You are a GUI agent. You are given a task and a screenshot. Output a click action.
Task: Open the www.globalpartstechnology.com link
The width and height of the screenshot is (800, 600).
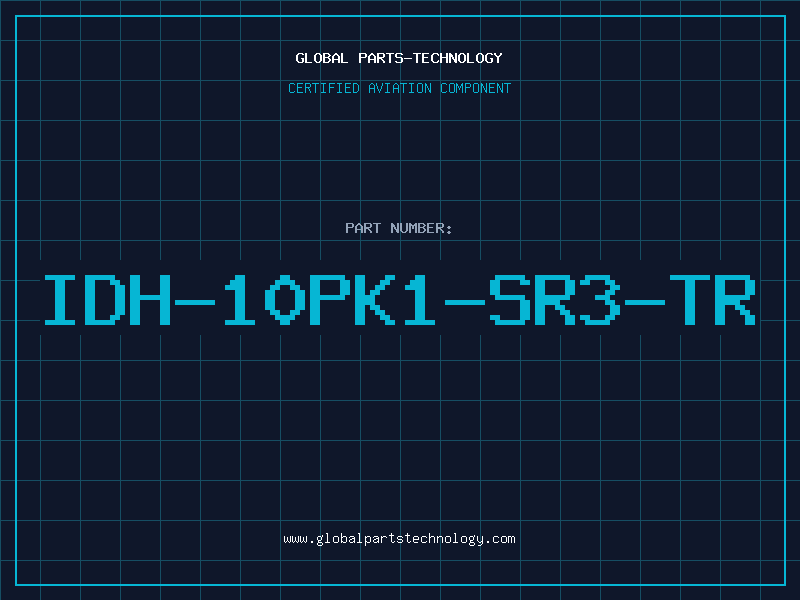[x=399, y=539]
